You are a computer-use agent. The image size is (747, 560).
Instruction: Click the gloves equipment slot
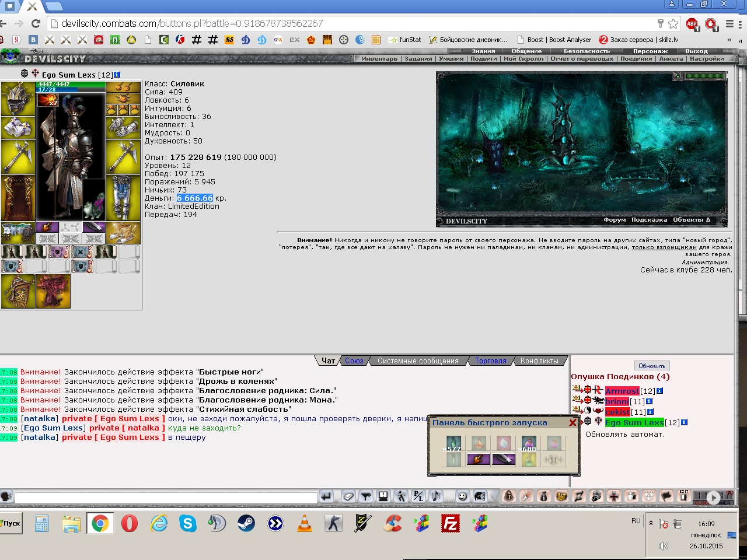click(x=123, y=128)
